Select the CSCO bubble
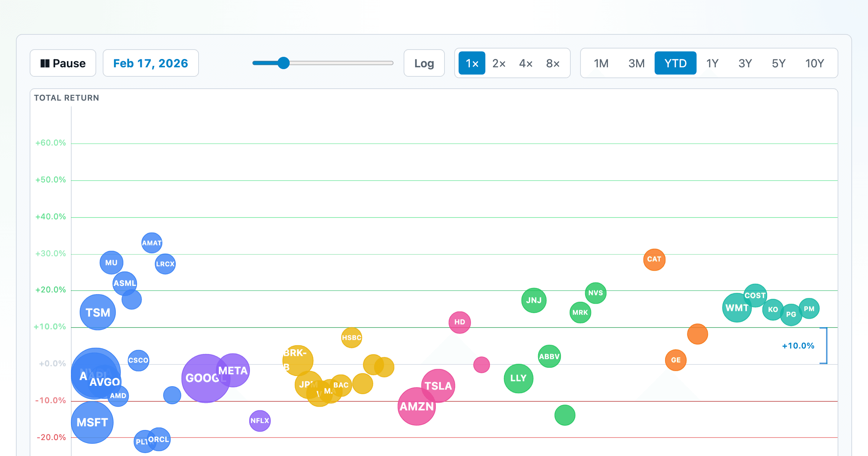 (139, 360)
